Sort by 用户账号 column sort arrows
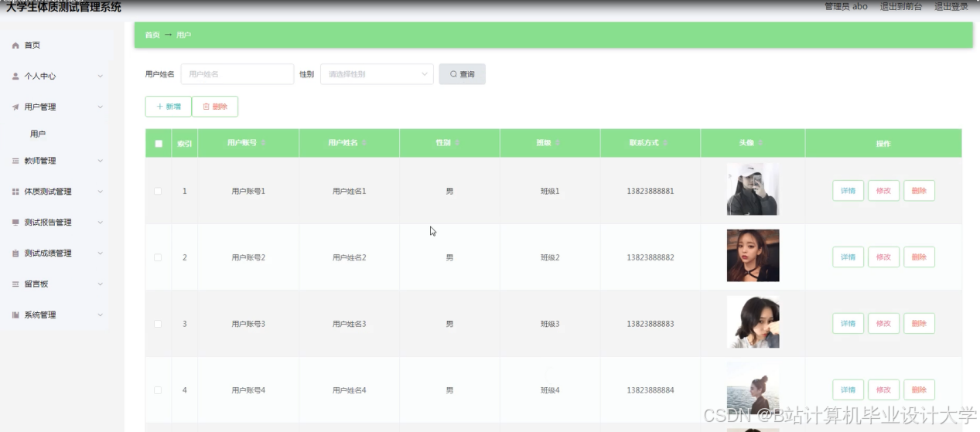 tap(263, 143)
